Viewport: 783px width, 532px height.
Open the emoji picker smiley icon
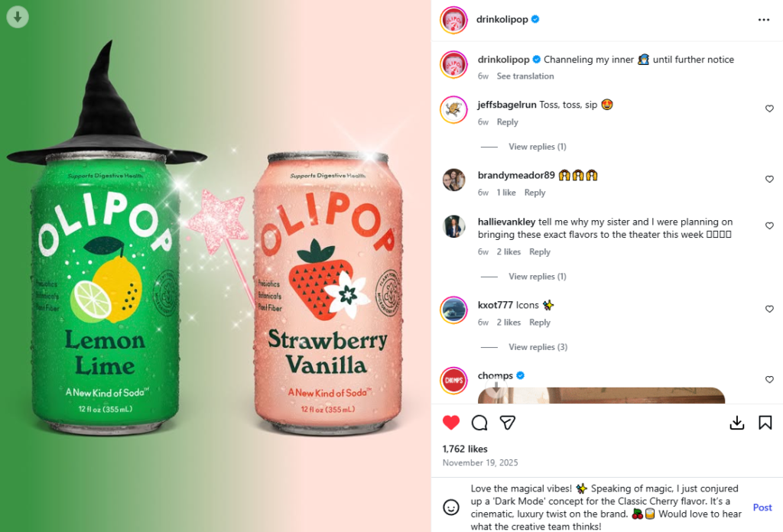coord(451,507)
